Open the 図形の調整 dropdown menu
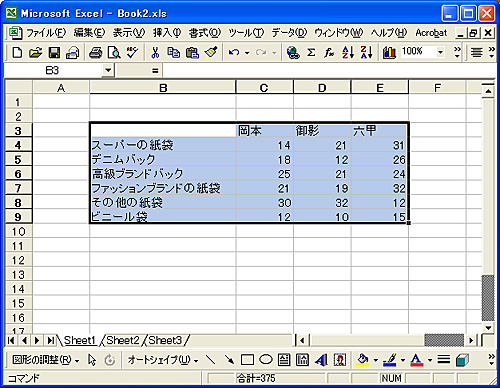This screenshot has width=500, height=388. [46, 360]
